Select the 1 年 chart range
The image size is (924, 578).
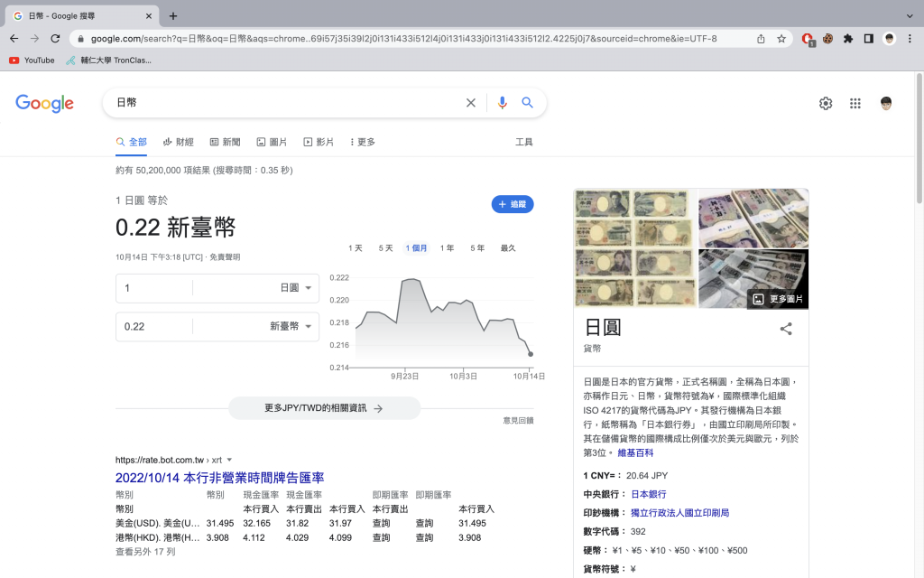click(x=447, y=248)
